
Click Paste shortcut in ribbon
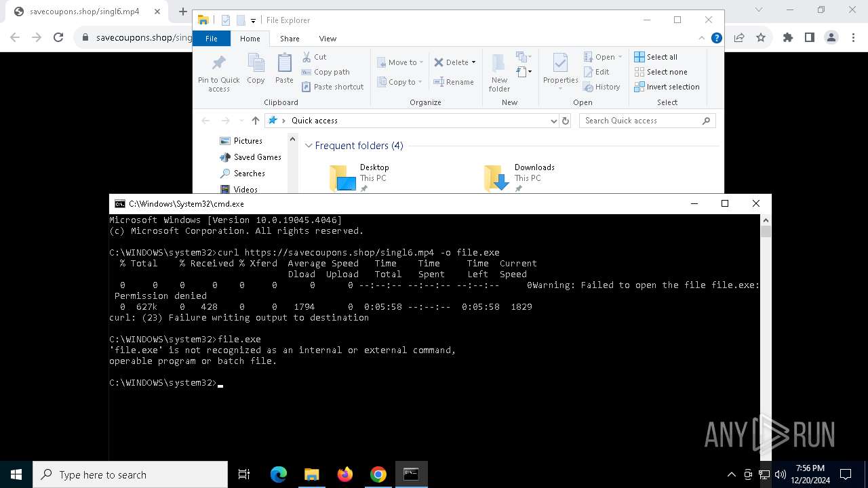[332, 87]
